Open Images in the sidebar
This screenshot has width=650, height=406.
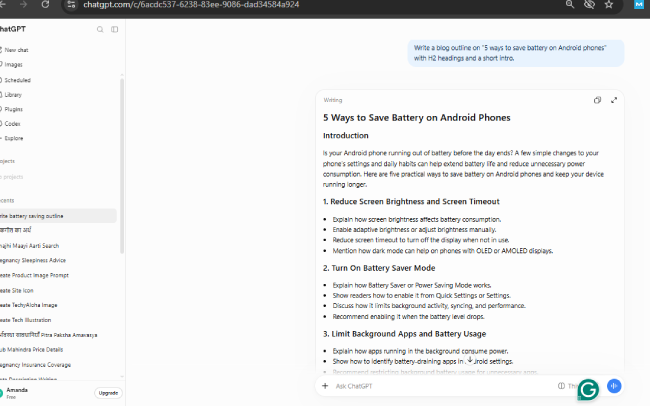13,65
